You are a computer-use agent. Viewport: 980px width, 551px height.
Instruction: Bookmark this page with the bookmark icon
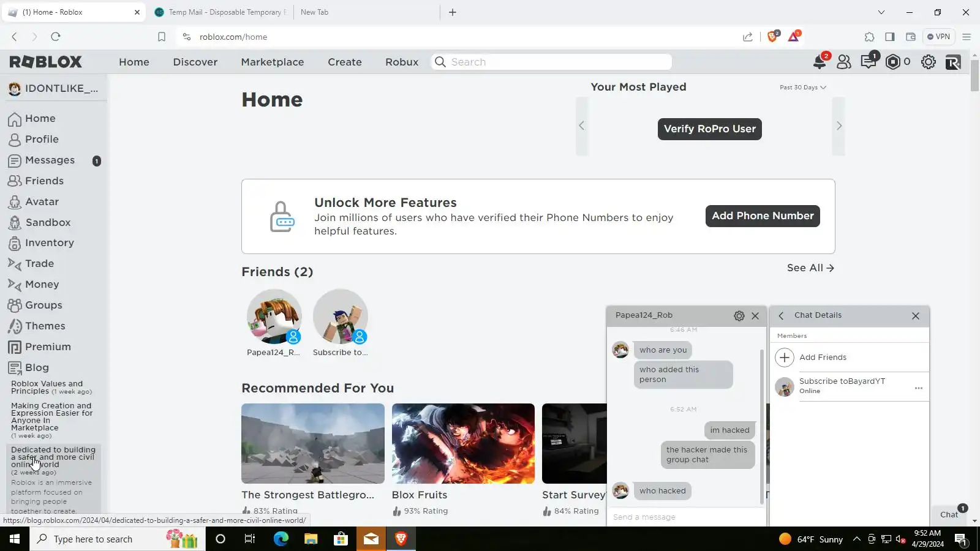(x=162, y=37)
